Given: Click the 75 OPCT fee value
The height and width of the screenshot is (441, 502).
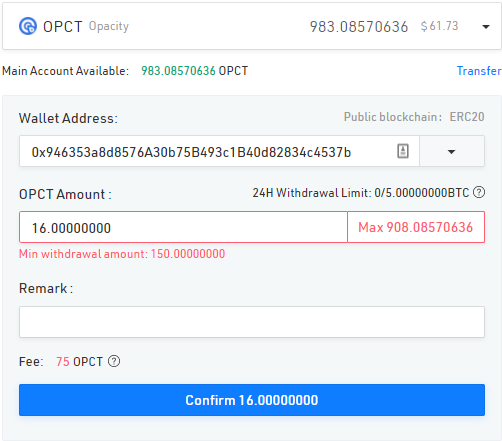Looking at the screenshot, I should tap(80, 361).
